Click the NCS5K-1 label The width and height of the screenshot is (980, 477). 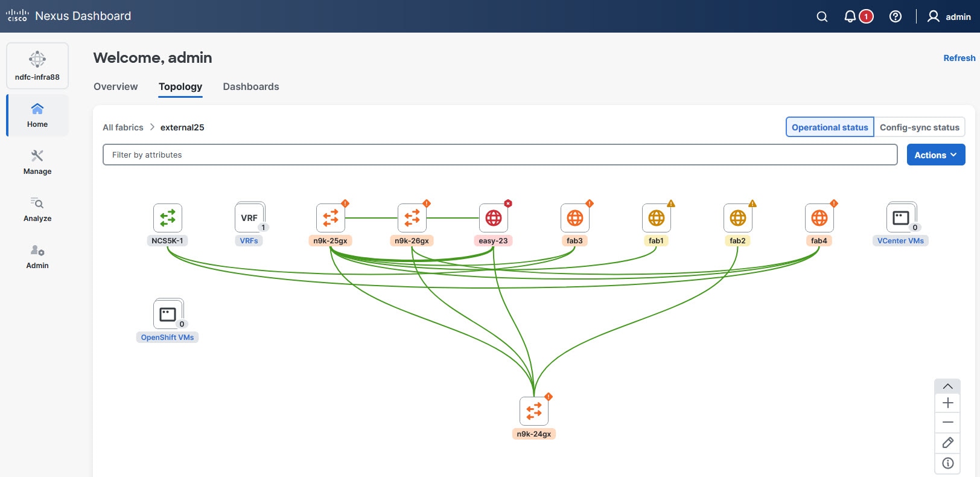tap(168, 241)
